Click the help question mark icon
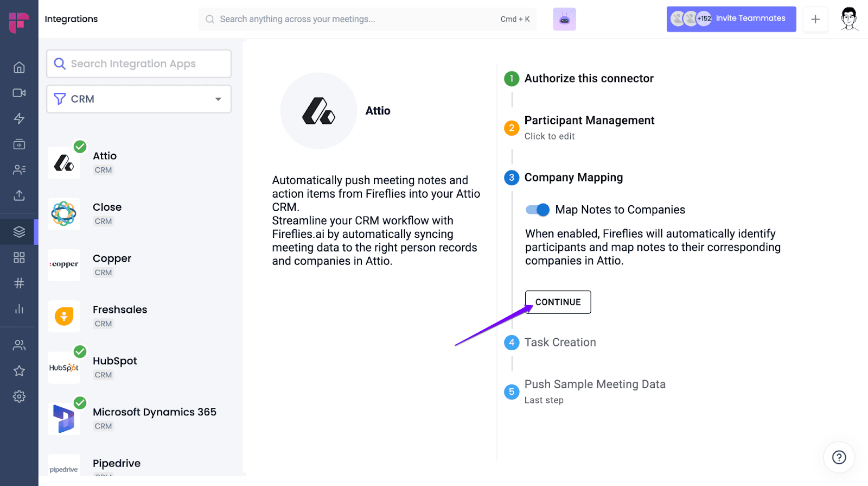 tap(839, 457)
